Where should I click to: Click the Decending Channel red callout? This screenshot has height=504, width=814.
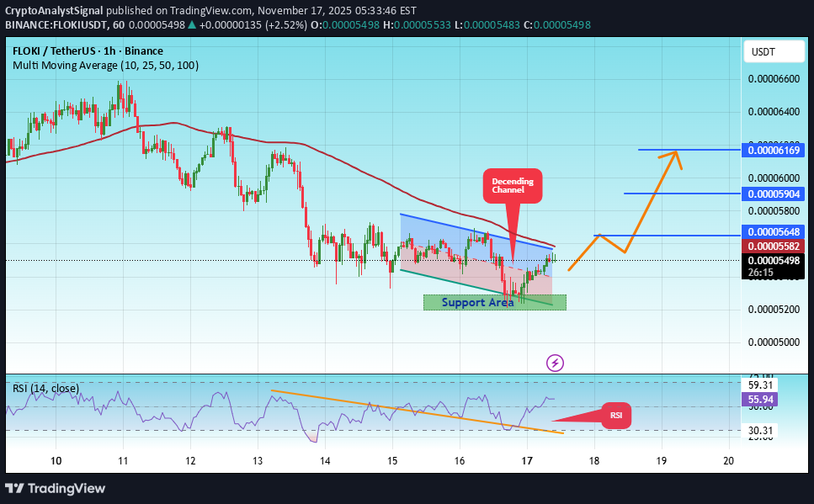(512, 187)
